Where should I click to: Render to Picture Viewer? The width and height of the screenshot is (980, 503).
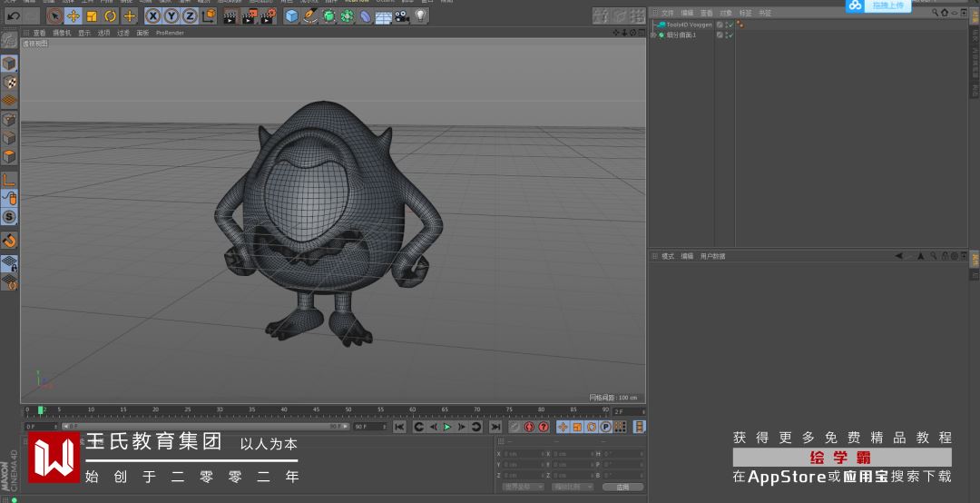pyautogui.click(x=250, y=16)
